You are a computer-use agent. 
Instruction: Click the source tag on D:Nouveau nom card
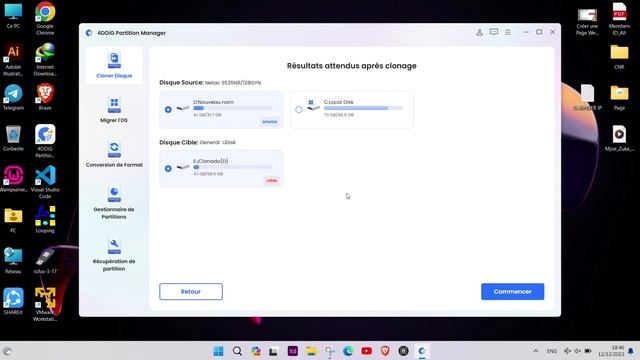[269, 122]
